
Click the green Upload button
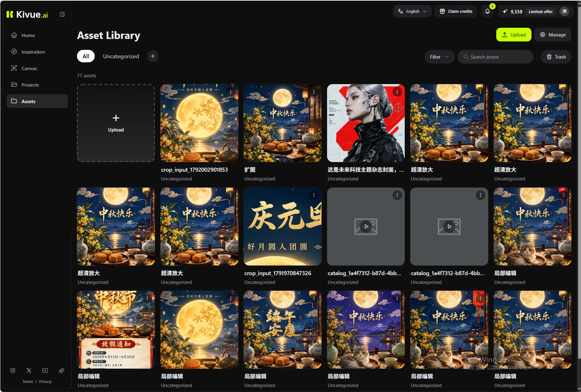514,35
